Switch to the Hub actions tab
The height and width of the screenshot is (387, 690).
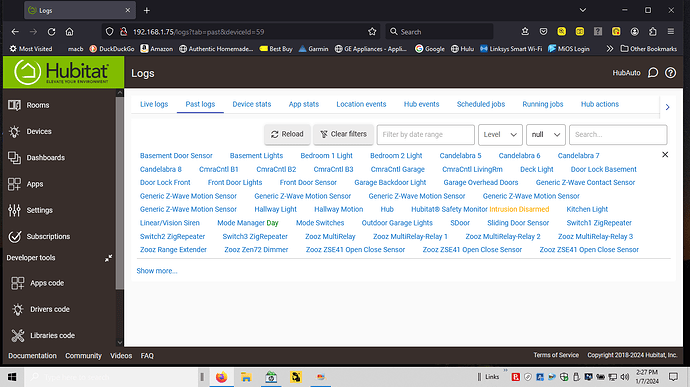599,104
